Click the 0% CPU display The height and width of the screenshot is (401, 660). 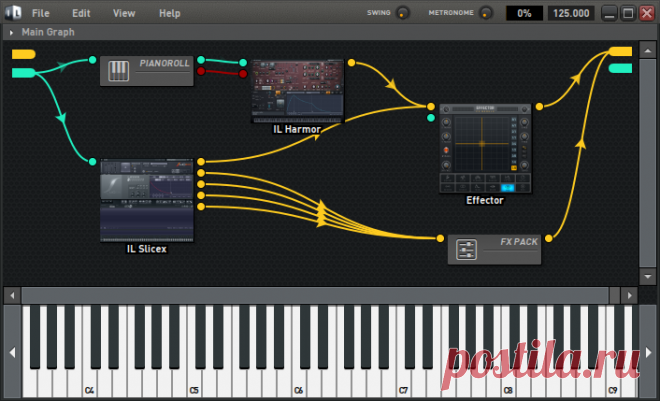(524, 13)
